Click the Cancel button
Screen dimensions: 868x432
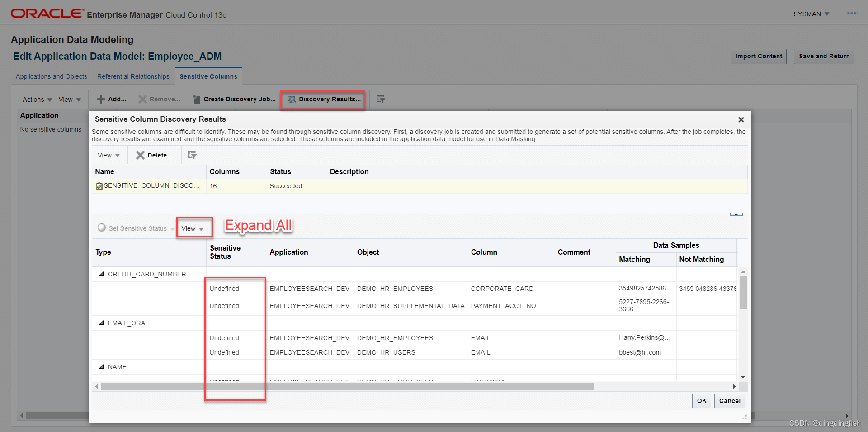click(730, 401)
